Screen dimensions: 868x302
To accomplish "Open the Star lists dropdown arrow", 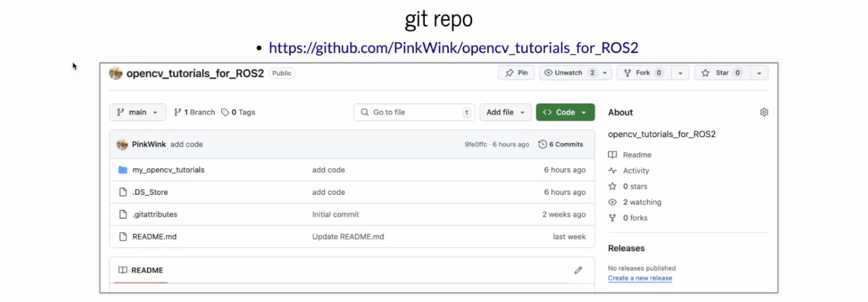I will [x=759, y=73].
